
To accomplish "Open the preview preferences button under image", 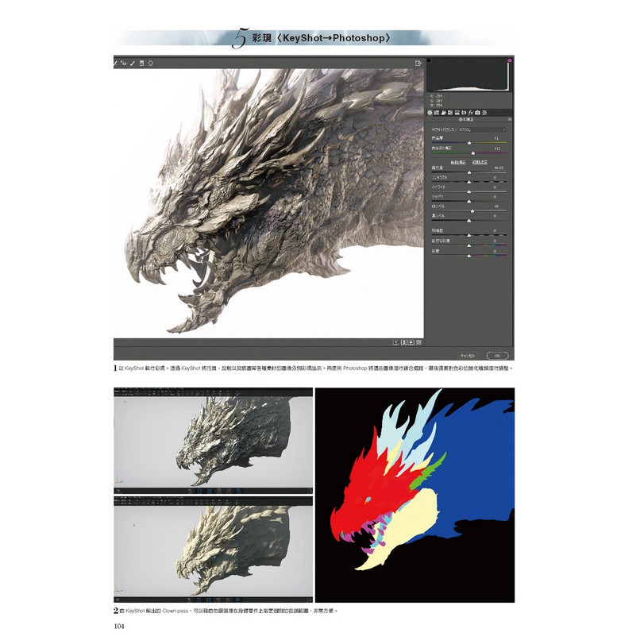I will tap(419, 342).
